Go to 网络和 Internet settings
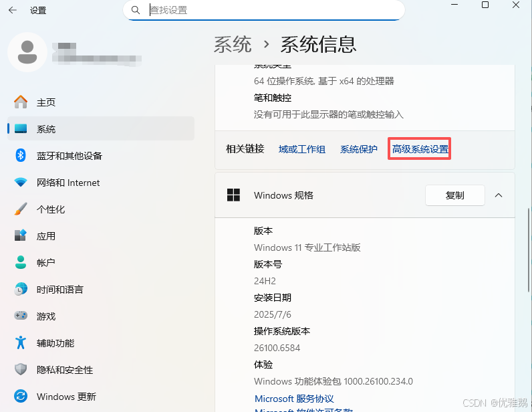This screenshot has width=532, height=412. pos(101,183)
